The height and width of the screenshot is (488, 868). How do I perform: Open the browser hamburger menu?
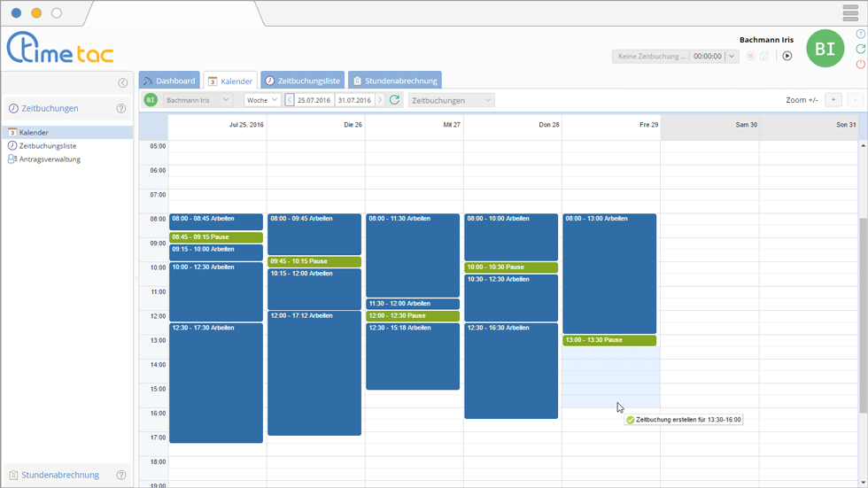850,12
